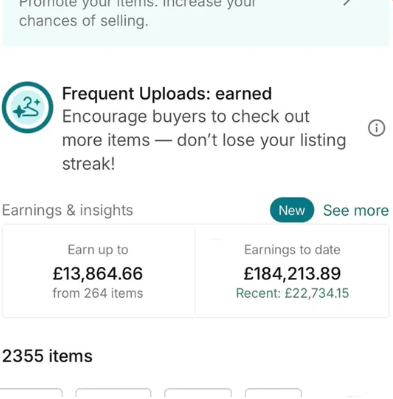Tap the See more link
The height and width of the screenshot is (399, 393).
356,211
